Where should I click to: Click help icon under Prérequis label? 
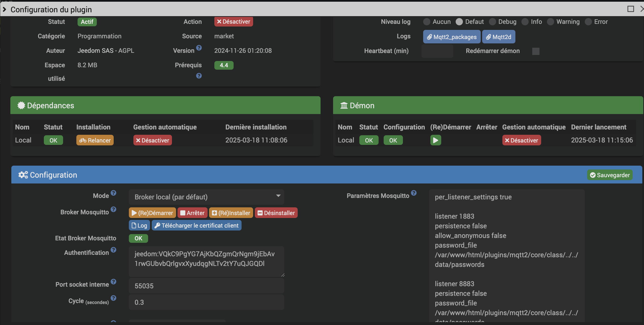199,75
